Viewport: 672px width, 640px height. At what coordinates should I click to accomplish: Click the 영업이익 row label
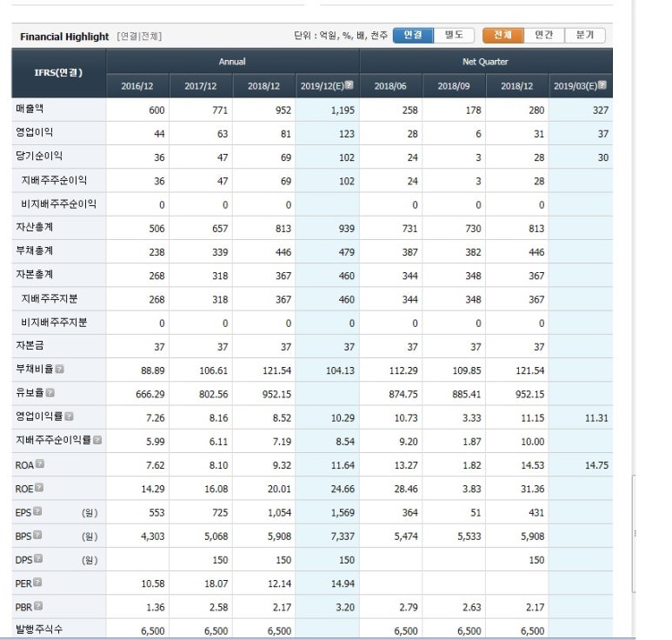(x=34, y=132)
